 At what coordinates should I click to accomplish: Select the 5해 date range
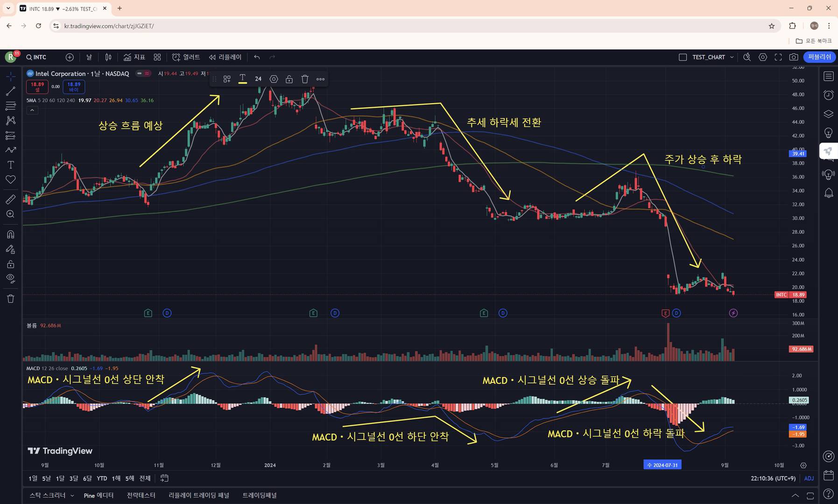coord(130,478)
